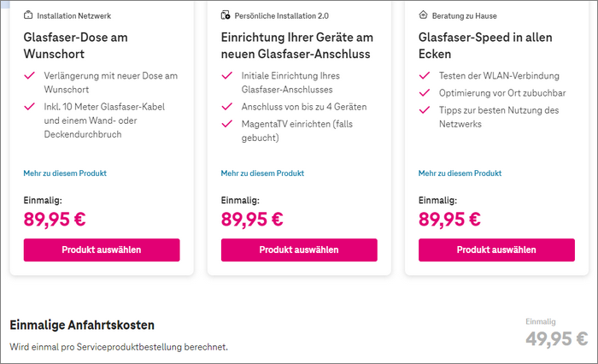Screen dimensions: 598x364
Task: Click checkmark beside 'Inkl. 10 Meter Glasfaser-Kabel'
Action: (29, 106)
